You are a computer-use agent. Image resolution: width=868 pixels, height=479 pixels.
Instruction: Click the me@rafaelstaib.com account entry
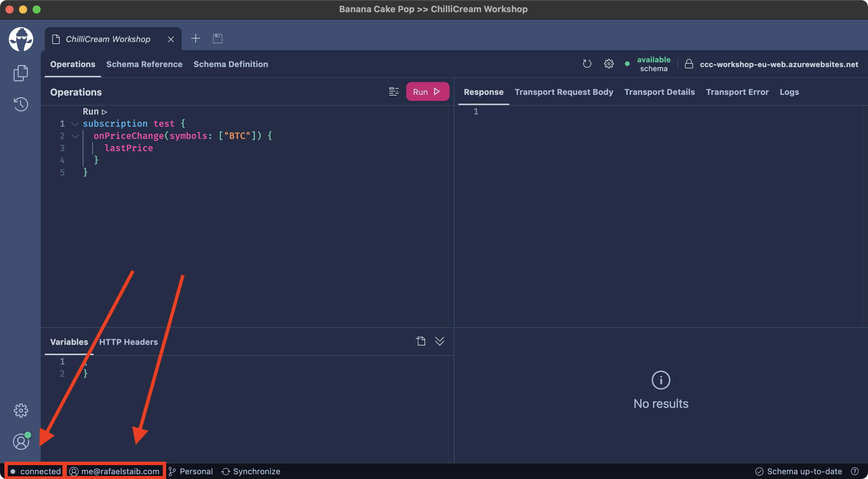pos(115,471)
